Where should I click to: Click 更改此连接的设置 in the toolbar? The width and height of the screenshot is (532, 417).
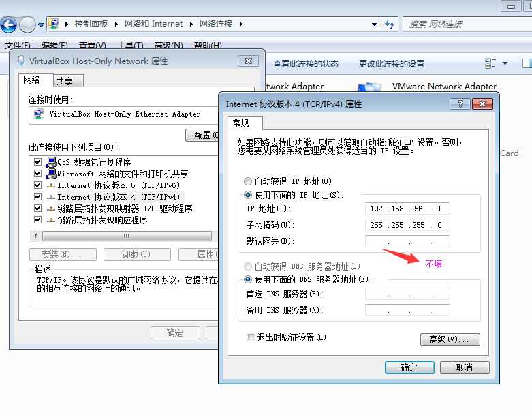tap(392, 64)
